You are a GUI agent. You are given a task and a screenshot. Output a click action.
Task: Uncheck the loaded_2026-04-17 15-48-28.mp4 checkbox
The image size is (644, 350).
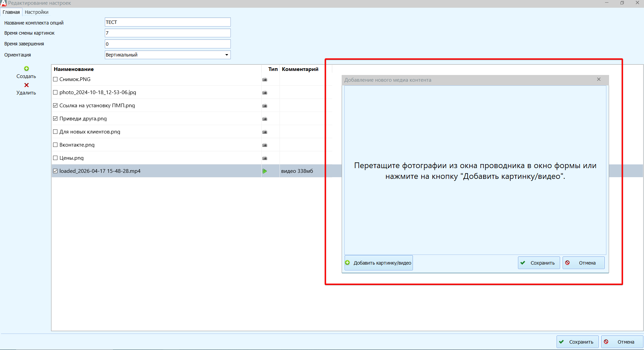tap(55, 171)
